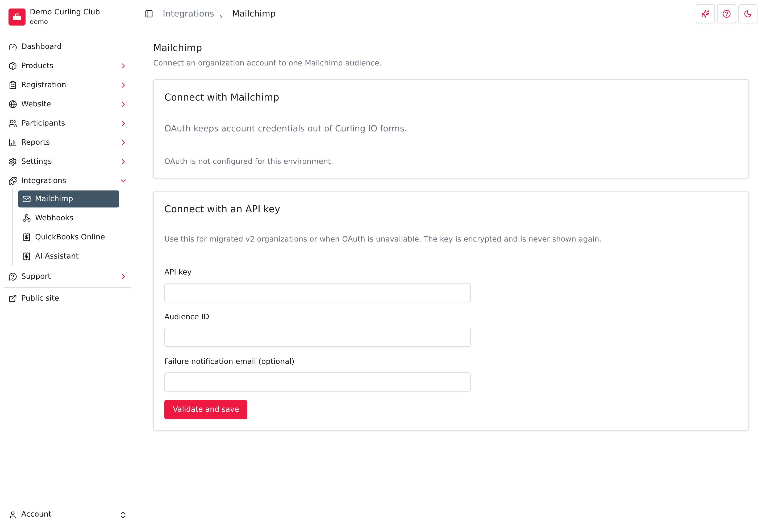Expand the Products submenu chevron

click(123, 66)
